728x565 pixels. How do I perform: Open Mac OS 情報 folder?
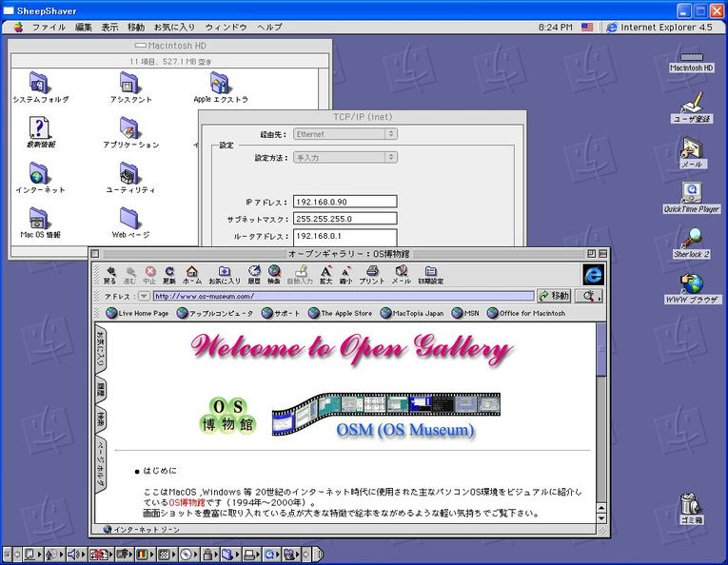tap(40, 223)
